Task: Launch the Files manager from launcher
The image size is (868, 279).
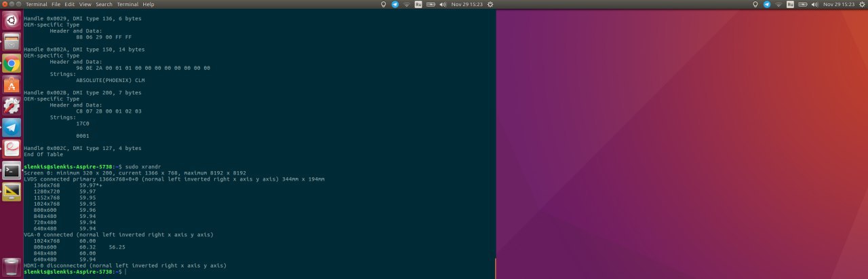Action: [x=12, y=42]
